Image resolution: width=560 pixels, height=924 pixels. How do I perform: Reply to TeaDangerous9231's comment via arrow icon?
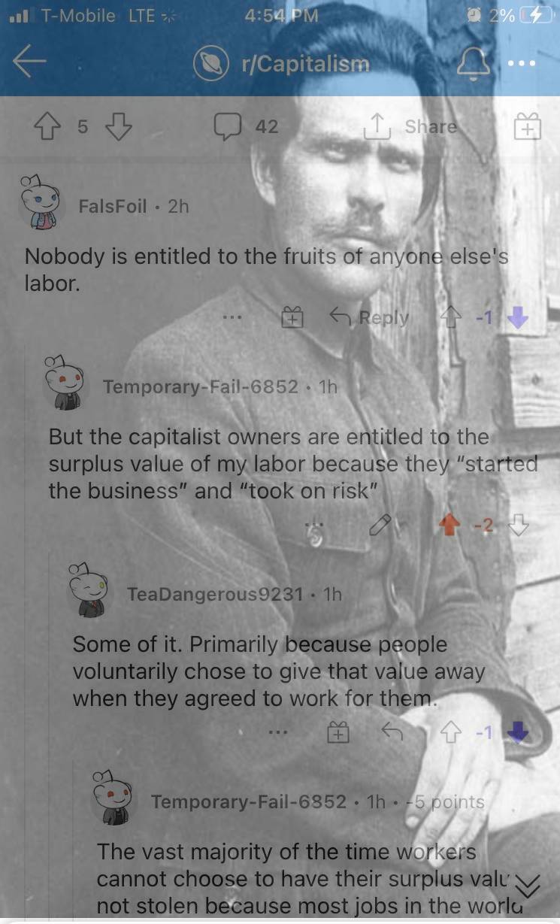pyautogui.click(x=391, y=730)
